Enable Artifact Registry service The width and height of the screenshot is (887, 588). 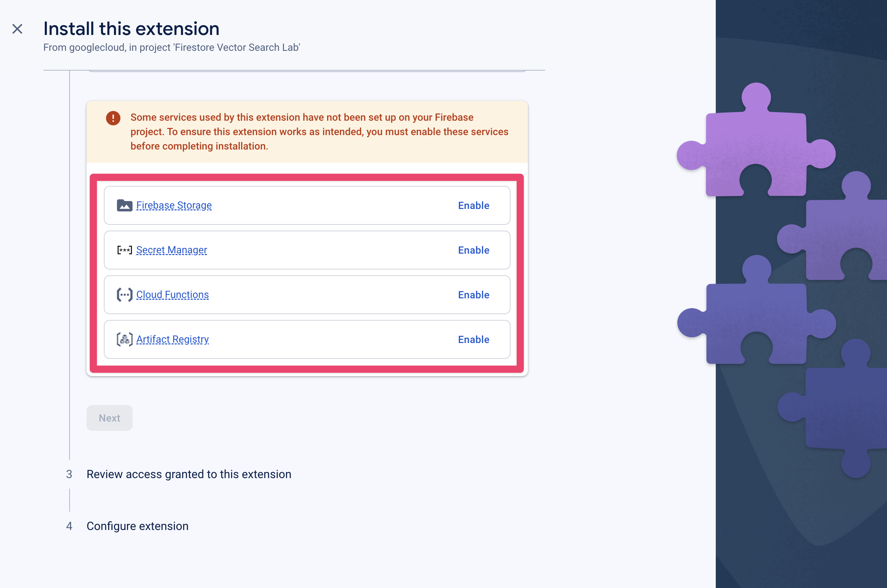(473, 339)
